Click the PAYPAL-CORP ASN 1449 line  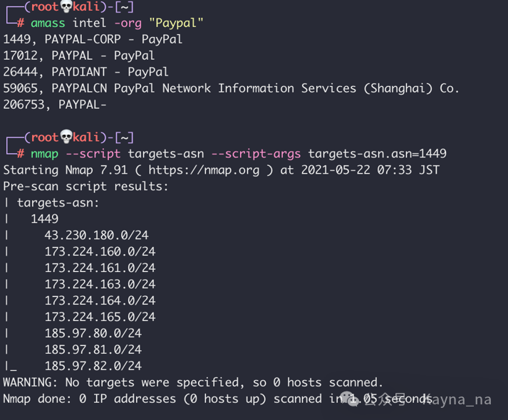[93, 39]
